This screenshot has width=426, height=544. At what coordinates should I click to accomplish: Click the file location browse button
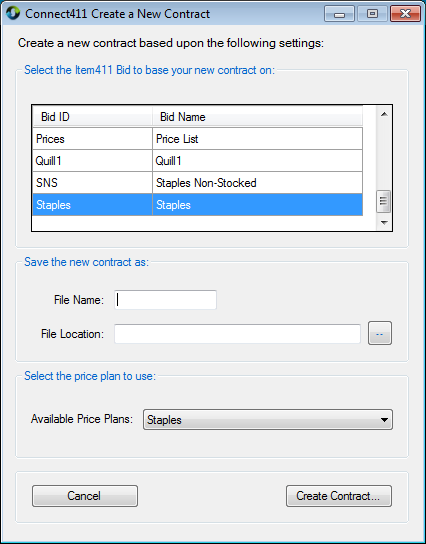380,333
